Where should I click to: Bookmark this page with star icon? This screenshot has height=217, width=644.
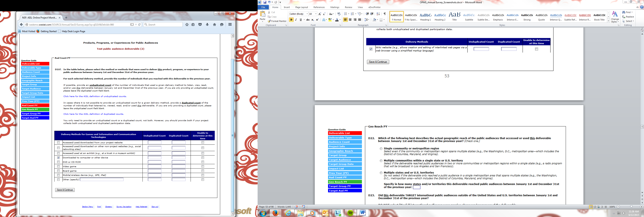[187, 25]
